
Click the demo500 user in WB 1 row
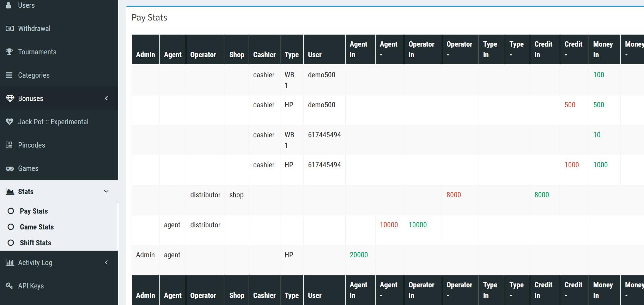click(322, 75)
